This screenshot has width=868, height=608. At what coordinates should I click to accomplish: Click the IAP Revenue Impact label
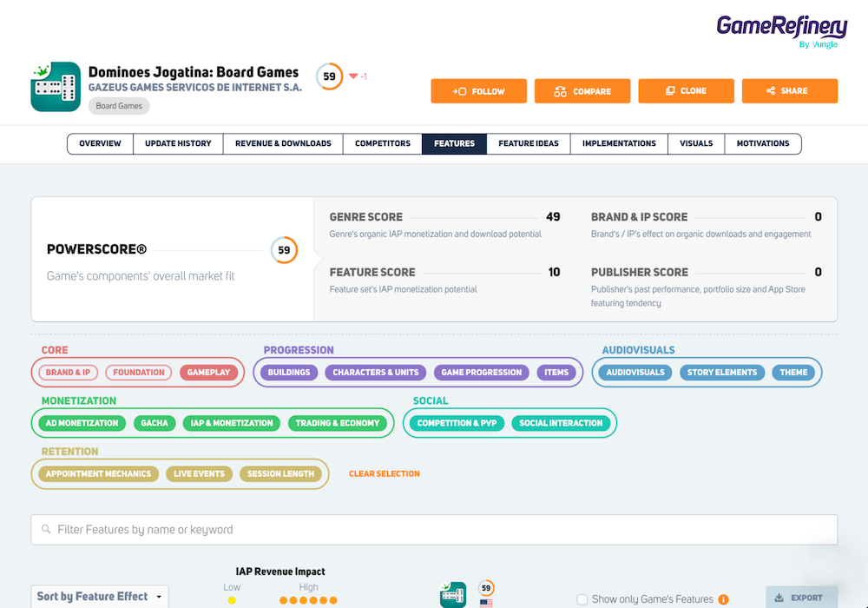280,572
